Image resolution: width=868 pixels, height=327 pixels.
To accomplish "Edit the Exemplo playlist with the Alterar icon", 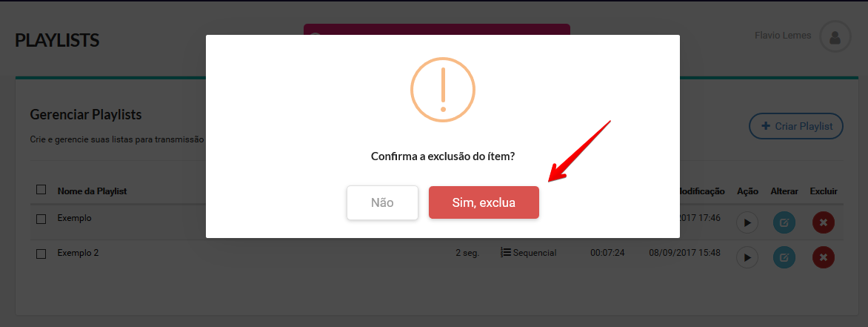I will [x=784, y=222].
